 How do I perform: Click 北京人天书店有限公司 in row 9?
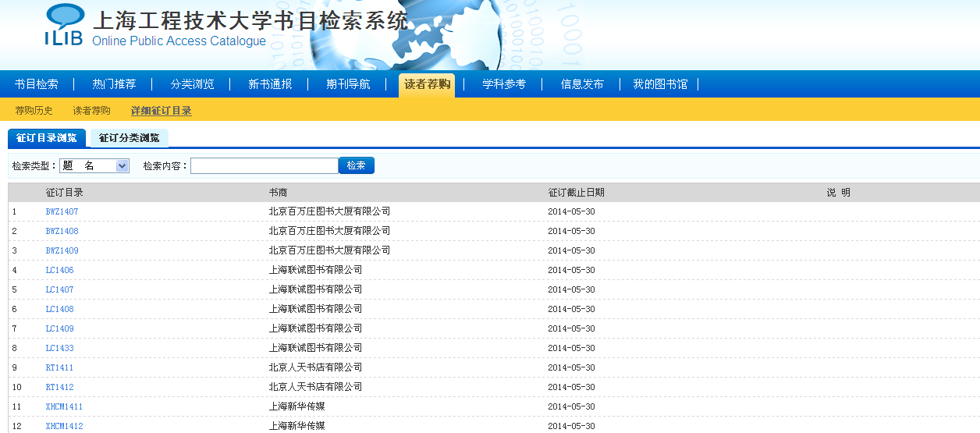(315, 367)
